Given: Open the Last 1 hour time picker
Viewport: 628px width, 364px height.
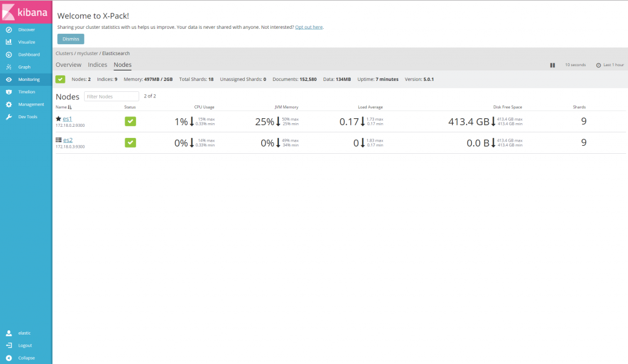Looking at the screenshot, I should pyautogui.click(x=610, y=65).
